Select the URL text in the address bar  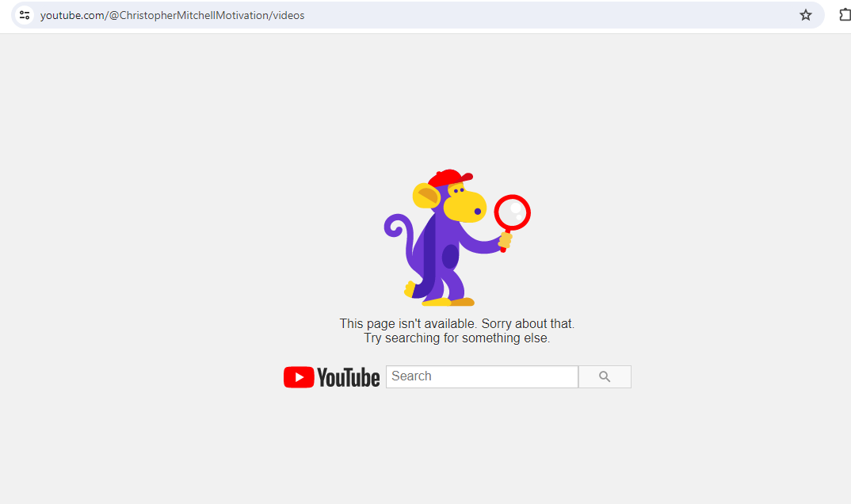point(173,15)
